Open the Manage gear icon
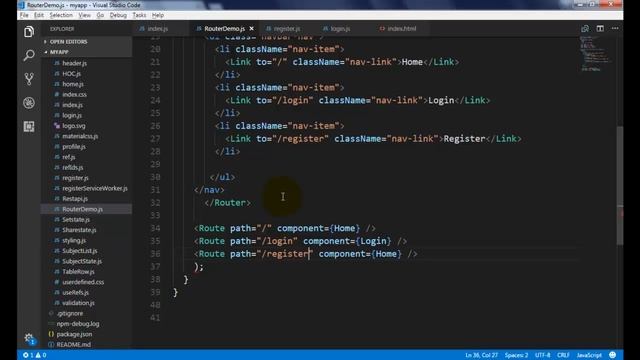640x360 pixels. [29, 338]
